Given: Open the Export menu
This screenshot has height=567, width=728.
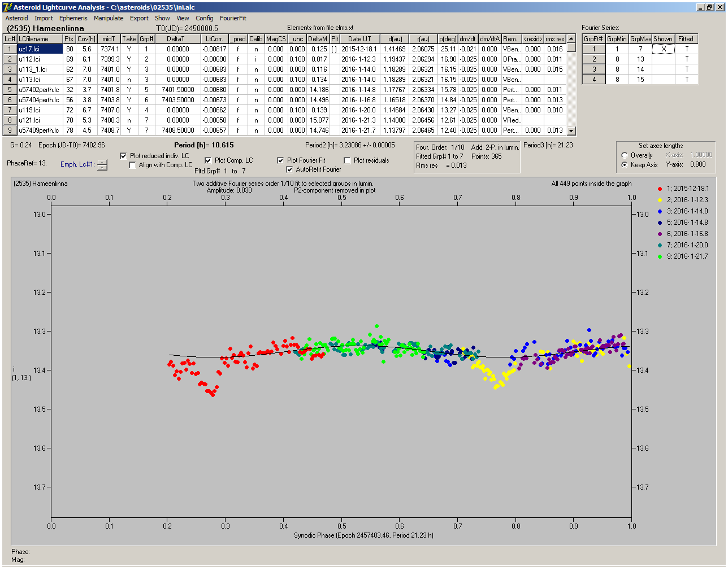Looking at the screenshot, I should click(x=139, y=18).
